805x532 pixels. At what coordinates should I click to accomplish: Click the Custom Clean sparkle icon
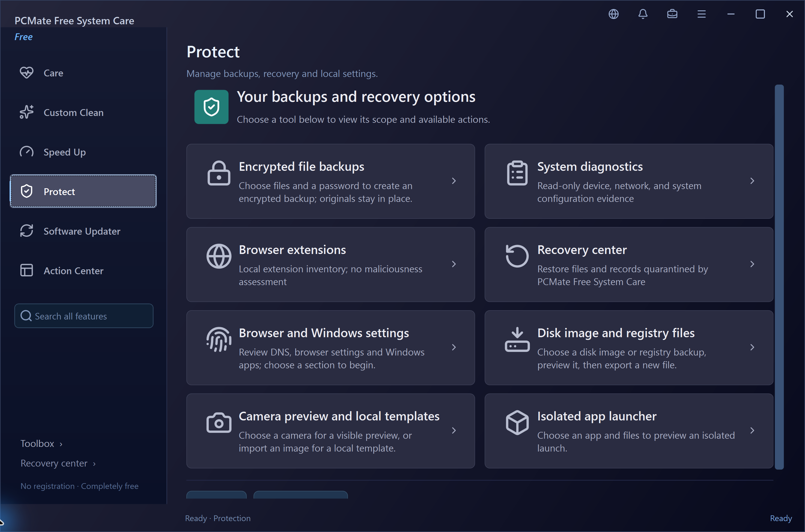tap(26, 112)
